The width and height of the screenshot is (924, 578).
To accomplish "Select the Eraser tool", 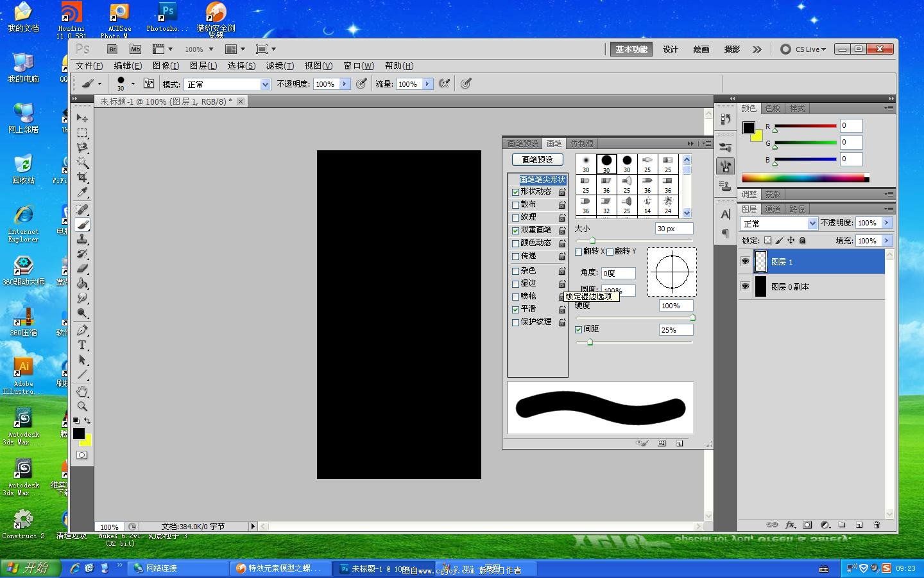I will point(82,268).
